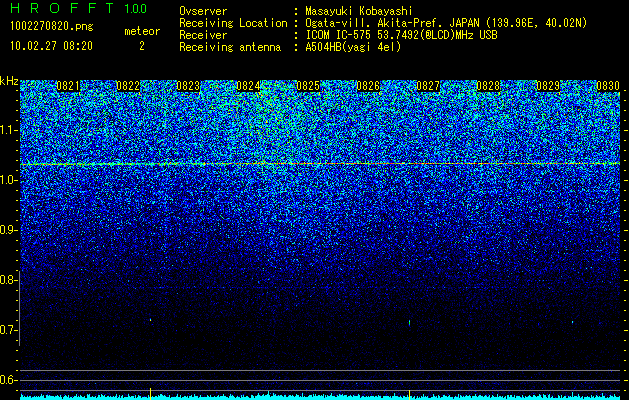Click the 0821 time marker
The image size is (629, 400).
coord(68,86)
